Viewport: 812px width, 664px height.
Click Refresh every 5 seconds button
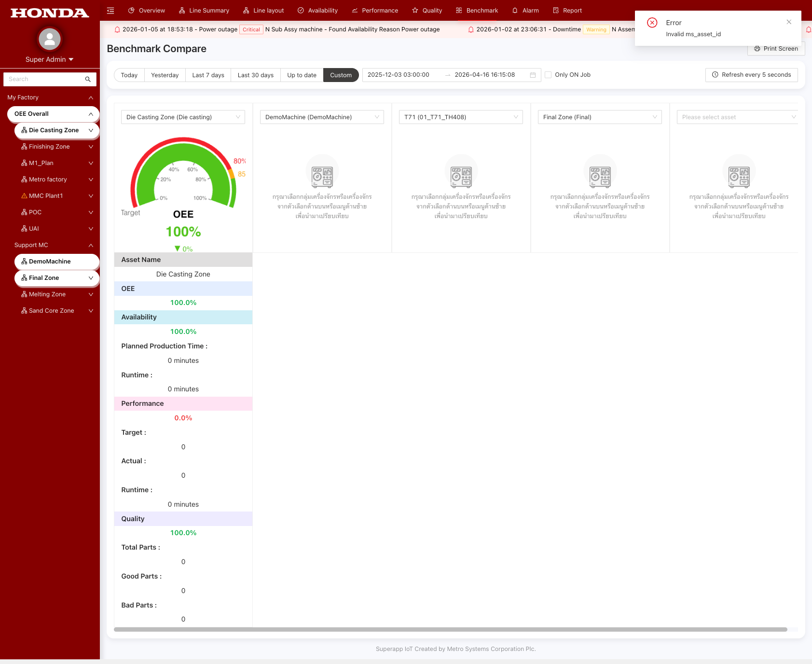tap(751, 75)
